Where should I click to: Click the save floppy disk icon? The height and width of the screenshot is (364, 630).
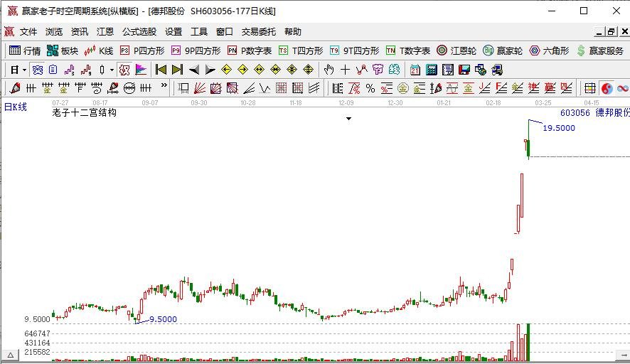click(x=464, y=70)
